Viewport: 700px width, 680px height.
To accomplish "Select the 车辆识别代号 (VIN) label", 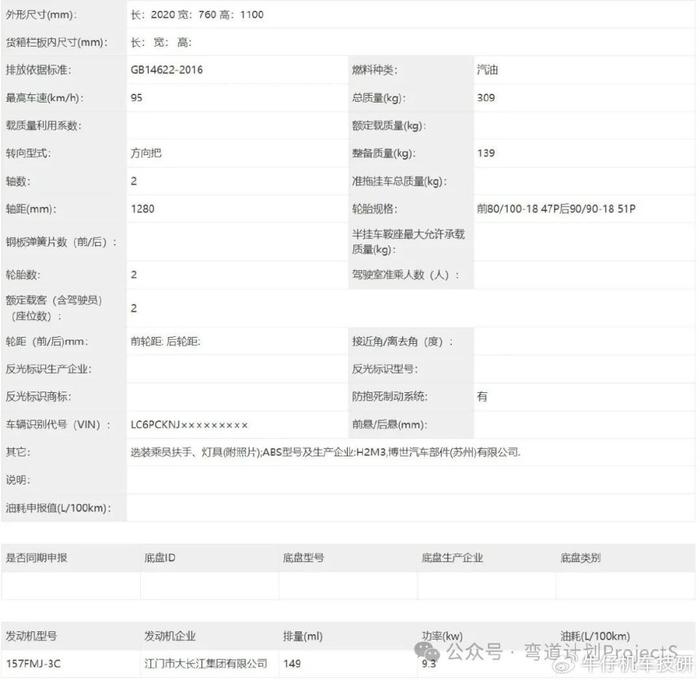I will pyautogui.click(x=58, y=425).
